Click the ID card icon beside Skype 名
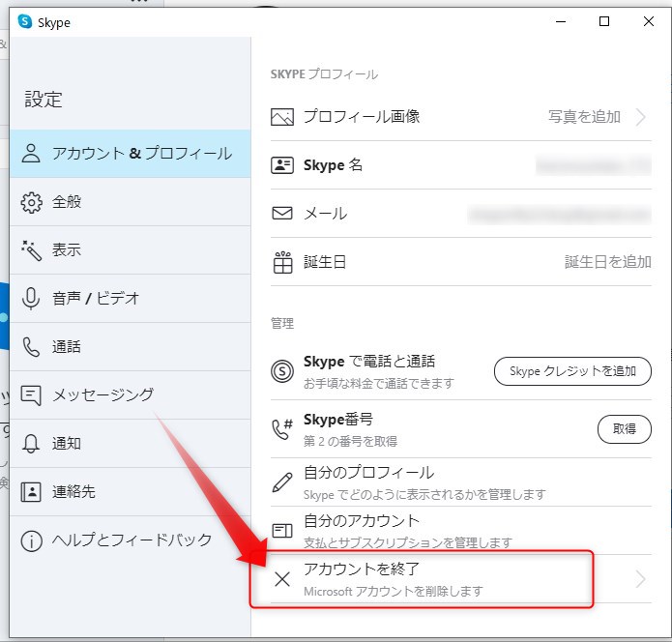This screenshot has height=642, width=672. pyautogui.click(x=282, y=165)
